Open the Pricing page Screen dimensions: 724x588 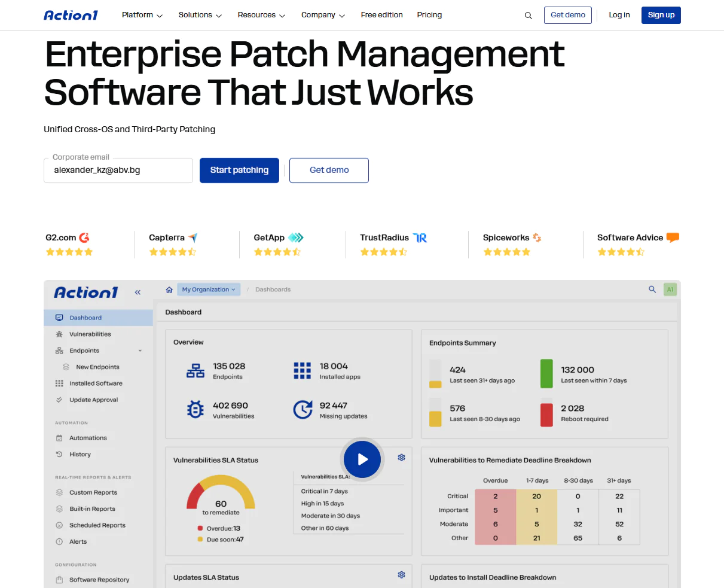[429, 15]
